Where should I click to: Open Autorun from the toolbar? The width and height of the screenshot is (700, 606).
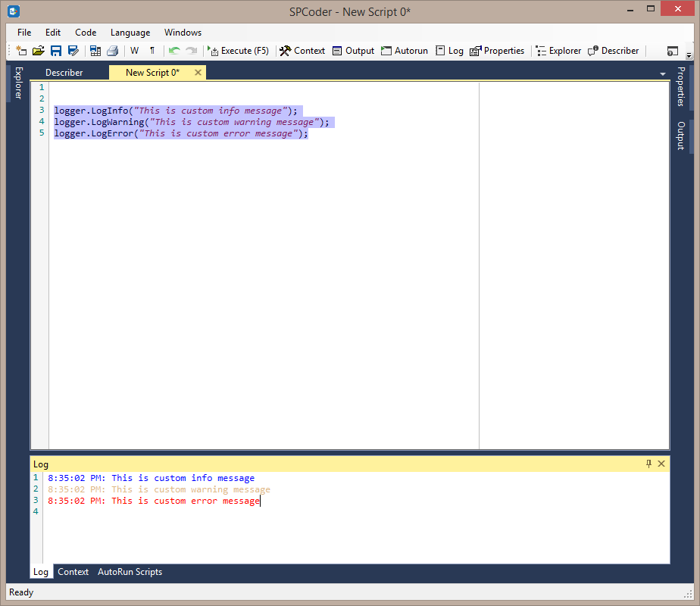pos(405,51)
